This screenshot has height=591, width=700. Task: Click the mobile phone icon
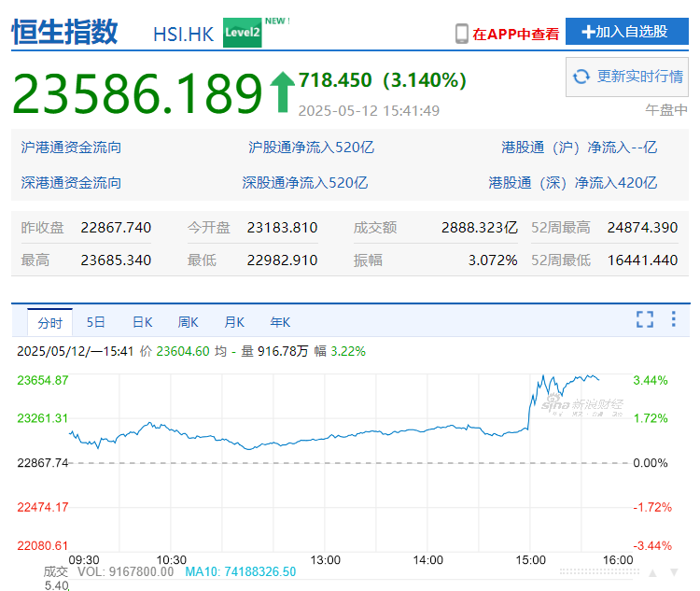pos(461,34)
